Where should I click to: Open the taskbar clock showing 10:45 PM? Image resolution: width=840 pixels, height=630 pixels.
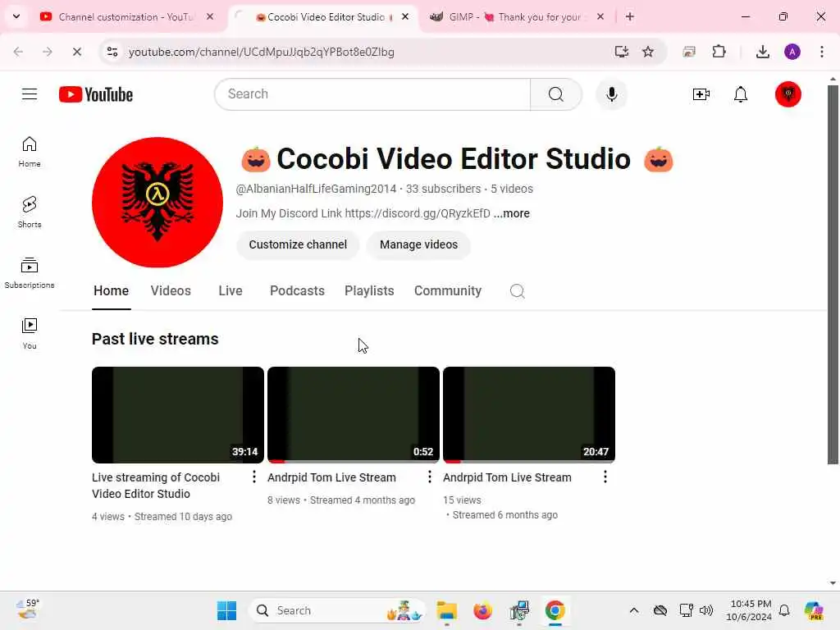point(749,610)
